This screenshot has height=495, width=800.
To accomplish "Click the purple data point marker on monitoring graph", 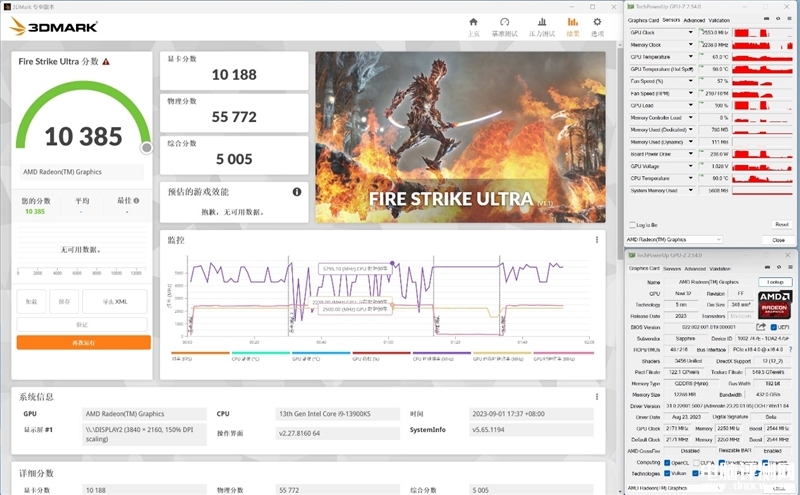I will [392, 263].
